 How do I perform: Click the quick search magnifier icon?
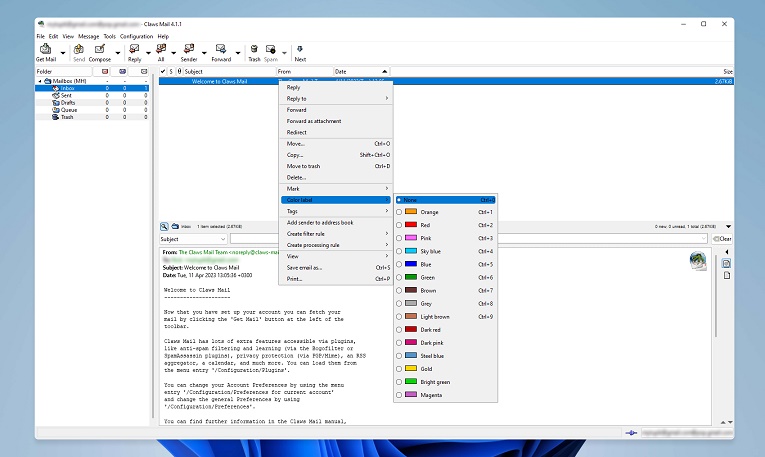click(164, 226)
